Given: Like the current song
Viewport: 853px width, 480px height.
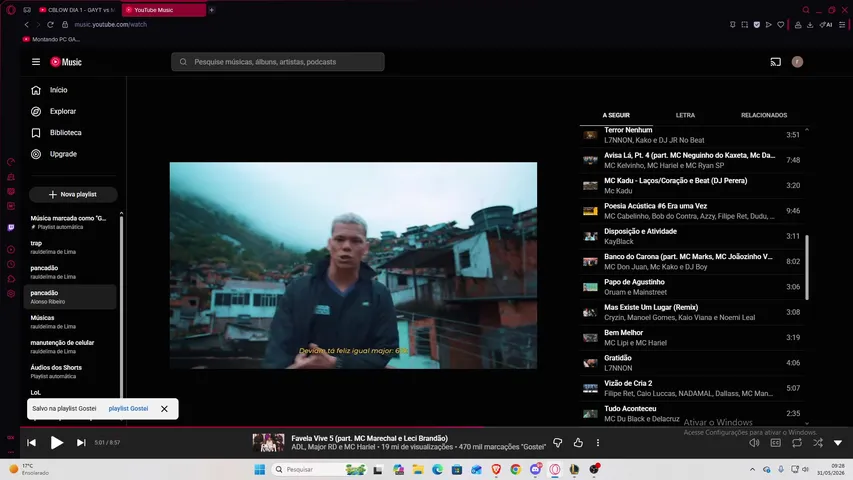Looking at the screenshot, I should [578, 442].
